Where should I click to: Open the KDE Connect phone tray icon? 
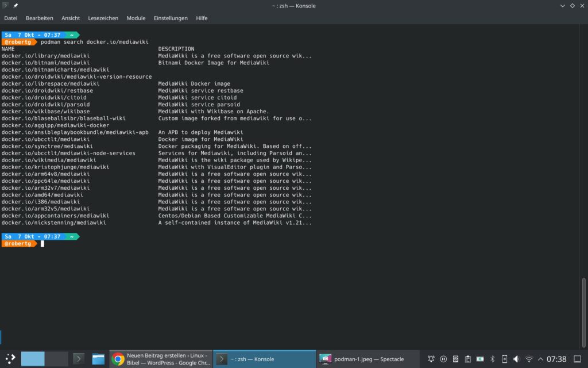pos(504,359)
